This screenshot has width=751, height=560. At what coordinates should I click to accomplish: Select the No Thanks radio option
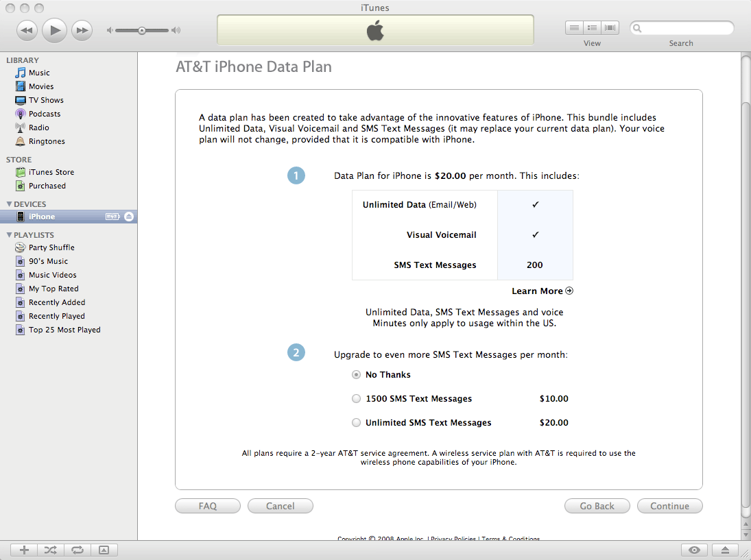[356, 375]
